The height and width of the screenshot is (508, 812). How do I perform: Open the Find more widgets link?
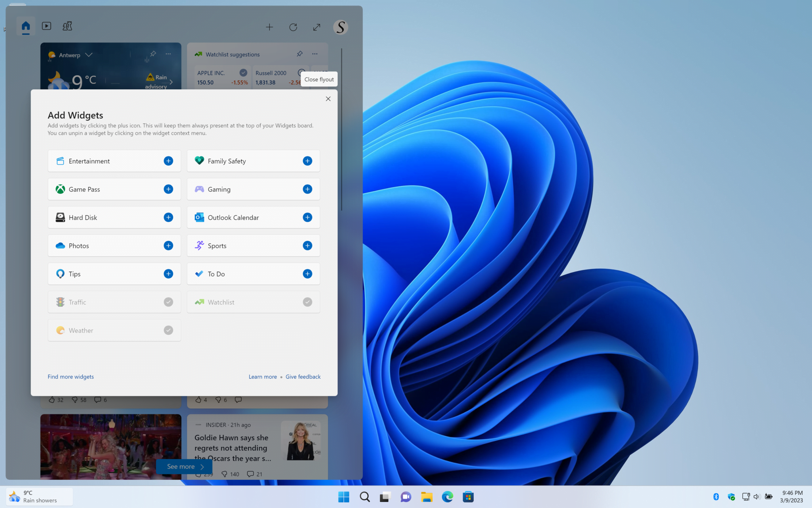[x=70, y=376]
